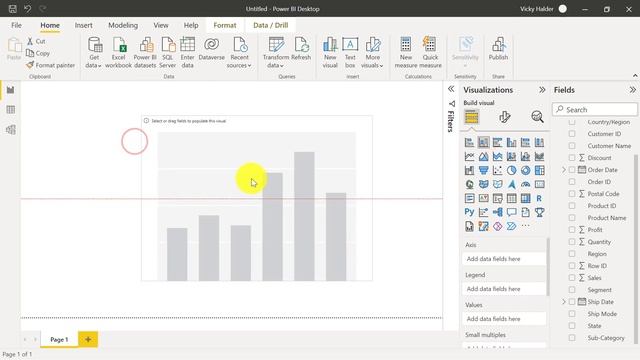Check the Customer Name field
Screen dimensions: 640x360
tap(572, 146)
